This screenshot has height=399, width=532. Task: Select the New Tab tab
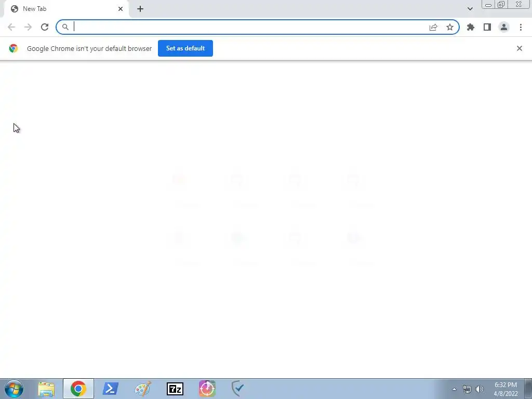click(x=66, y=9)
